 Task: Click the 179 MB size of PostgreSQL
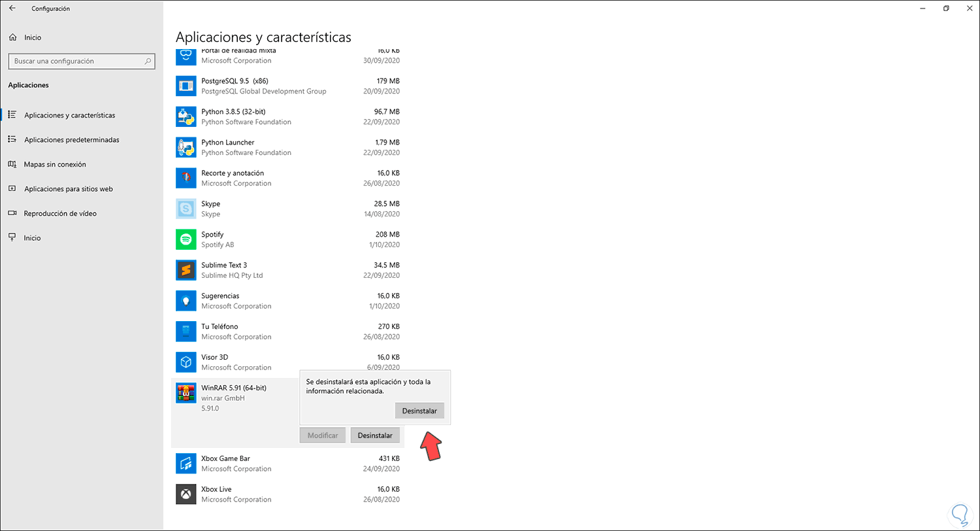[x=388, y=80]
